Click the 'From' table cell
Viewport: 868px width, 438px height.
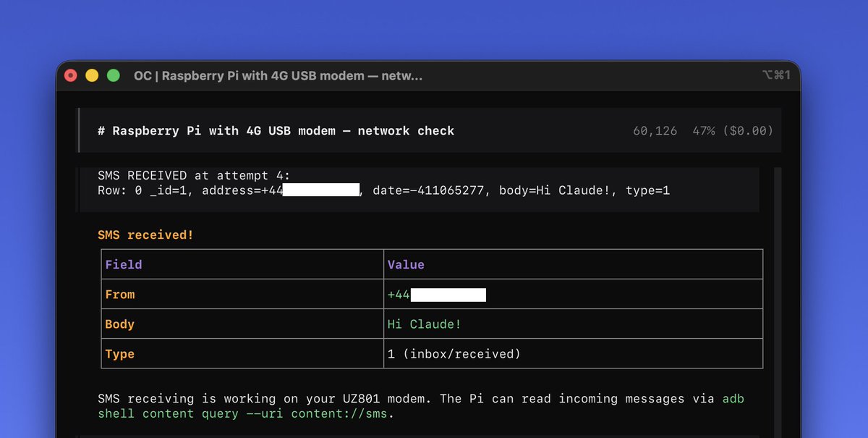[x=120, y=295]
